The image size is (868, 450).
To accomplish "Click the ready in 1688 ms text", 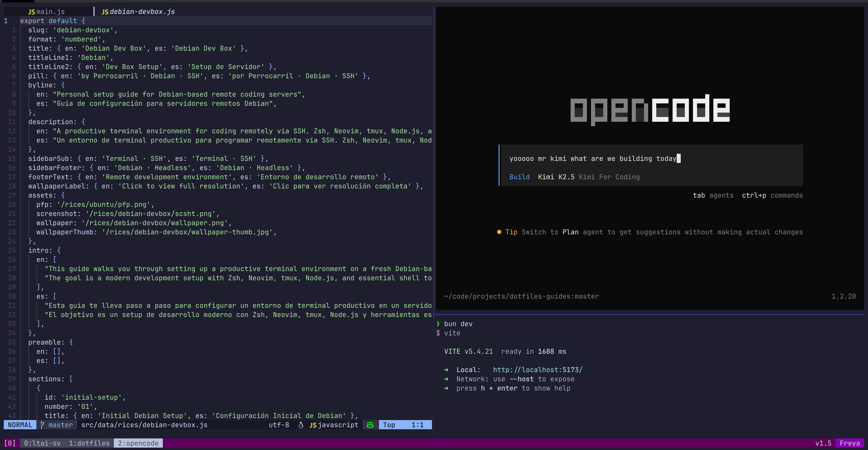I will (x=534, y=351).
